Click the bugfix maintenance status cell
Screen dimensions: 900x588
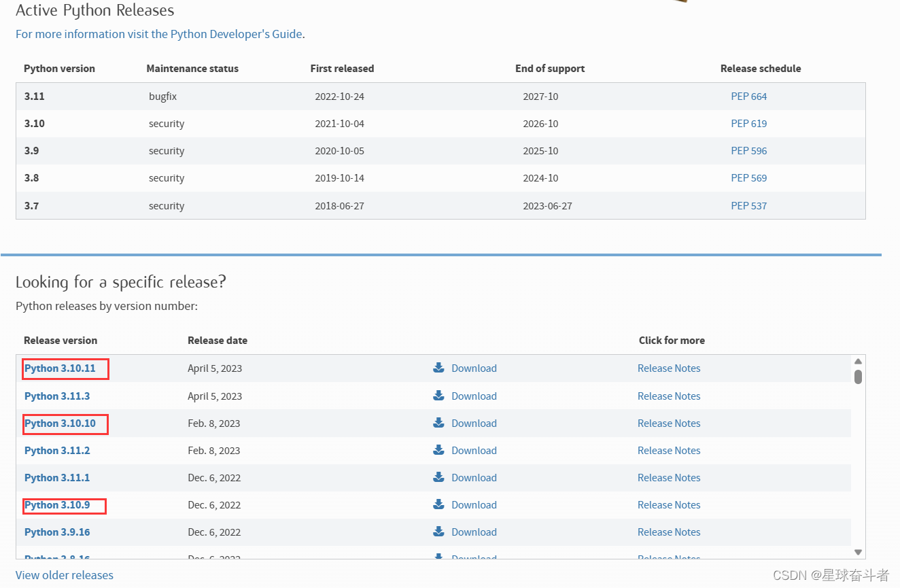(x=162, y=97)
